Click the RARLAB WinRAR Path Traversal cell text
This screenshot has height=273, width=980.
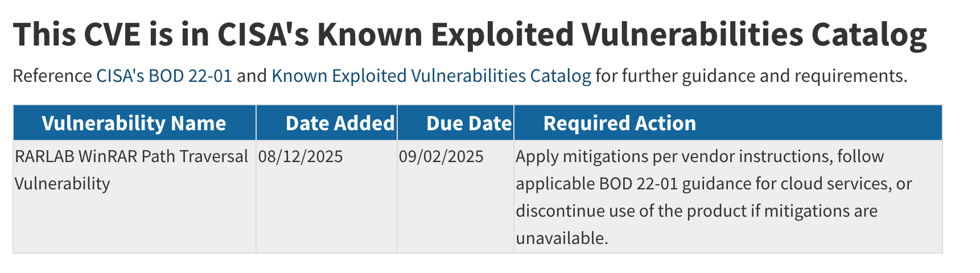click(131, 156)
